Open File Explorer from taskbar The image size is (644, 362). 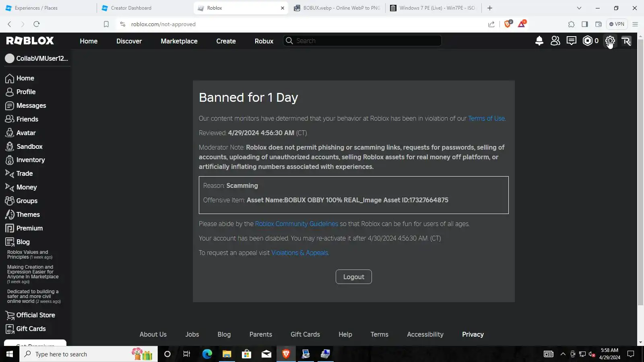(x=227, y=354)
